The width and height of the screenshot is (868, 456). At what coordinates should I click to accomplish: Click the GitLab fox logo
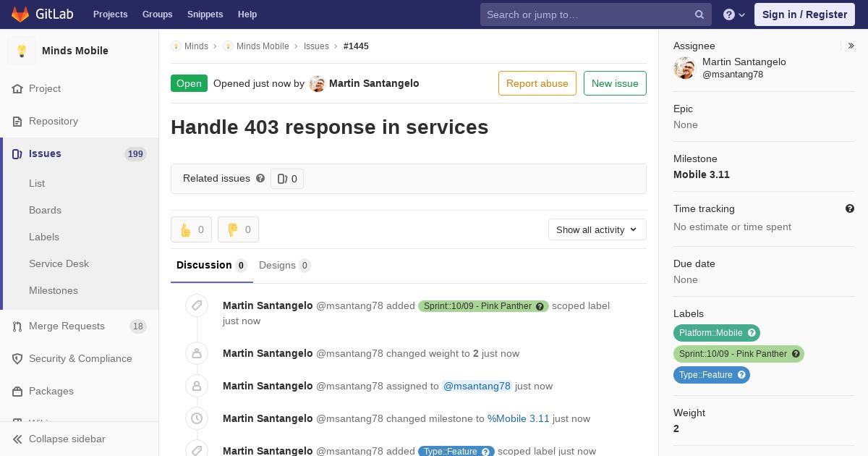tap(20, 14)
